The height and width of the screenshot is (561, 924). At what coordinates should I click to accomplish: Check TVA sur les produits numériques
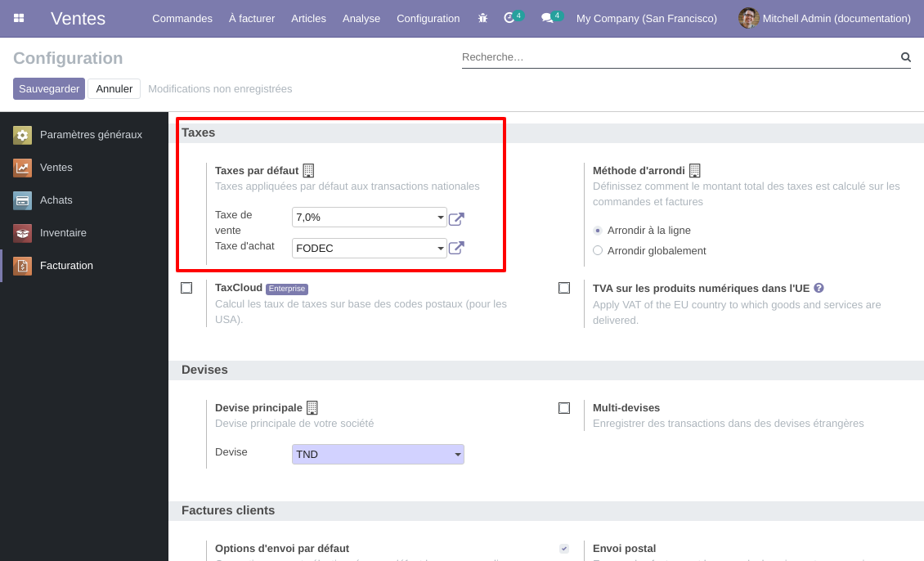point(564,288)
